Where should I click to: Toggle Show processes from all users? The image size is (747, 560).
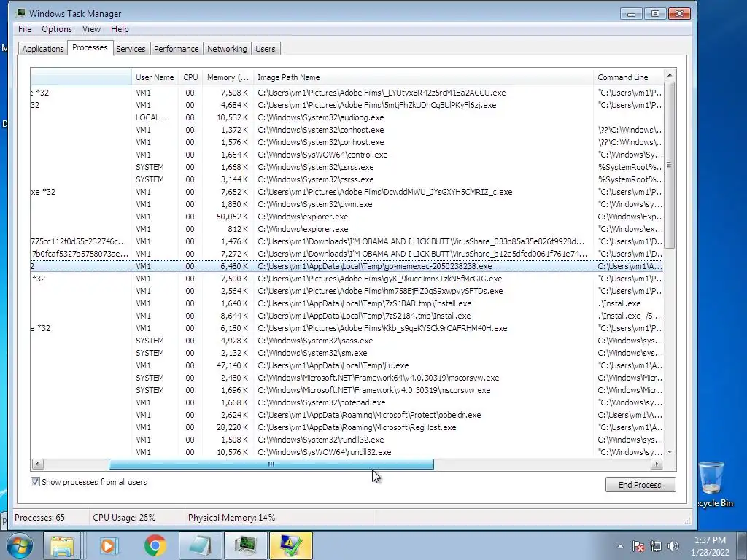click(35, 482)
